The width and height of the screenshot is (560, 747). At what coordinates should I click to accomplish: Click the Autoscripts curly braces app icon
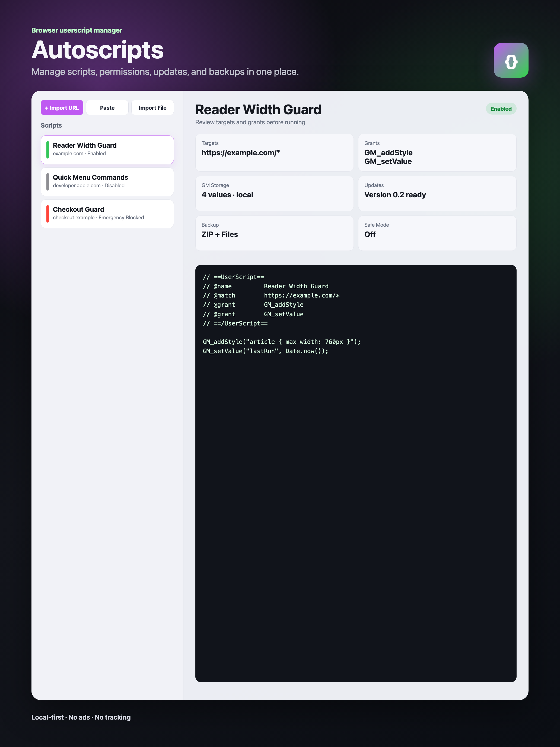pyautogui.click(x=511, y=60)
